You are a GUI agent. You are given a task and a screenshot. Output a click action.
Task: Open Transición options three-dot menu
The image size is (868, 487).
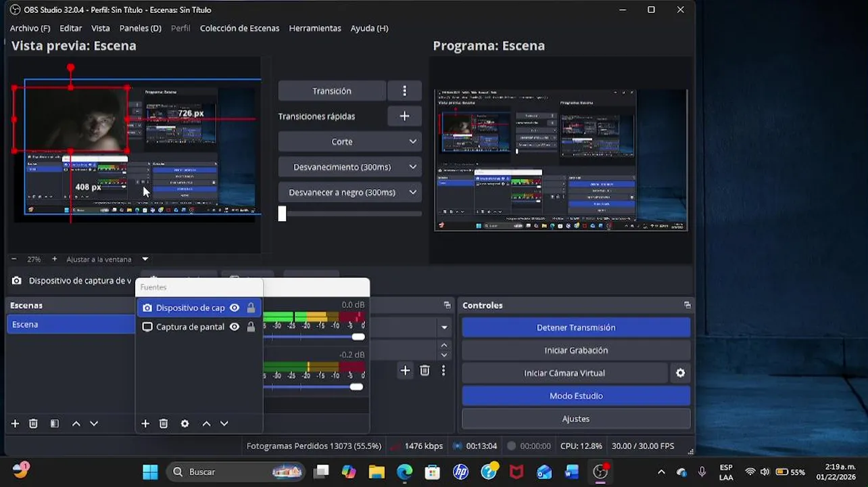click(x=404, y=91)
